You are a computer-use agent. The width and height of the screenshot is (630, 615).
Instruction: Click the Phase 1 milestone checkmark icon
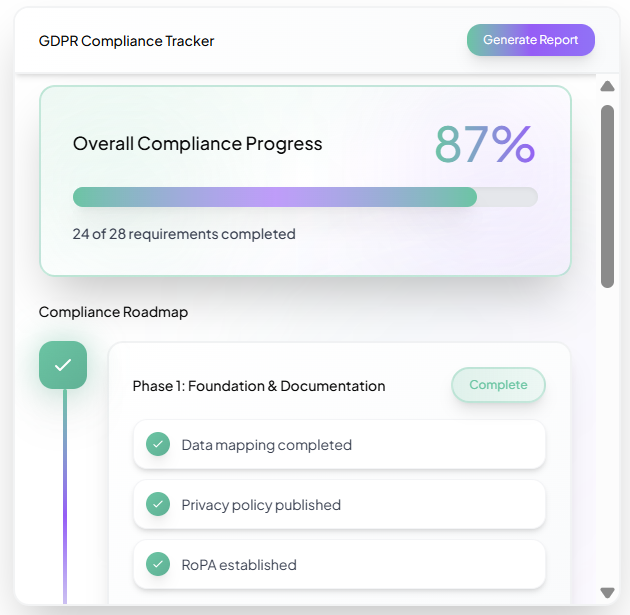pyautogui.click(x=63, y=365)
